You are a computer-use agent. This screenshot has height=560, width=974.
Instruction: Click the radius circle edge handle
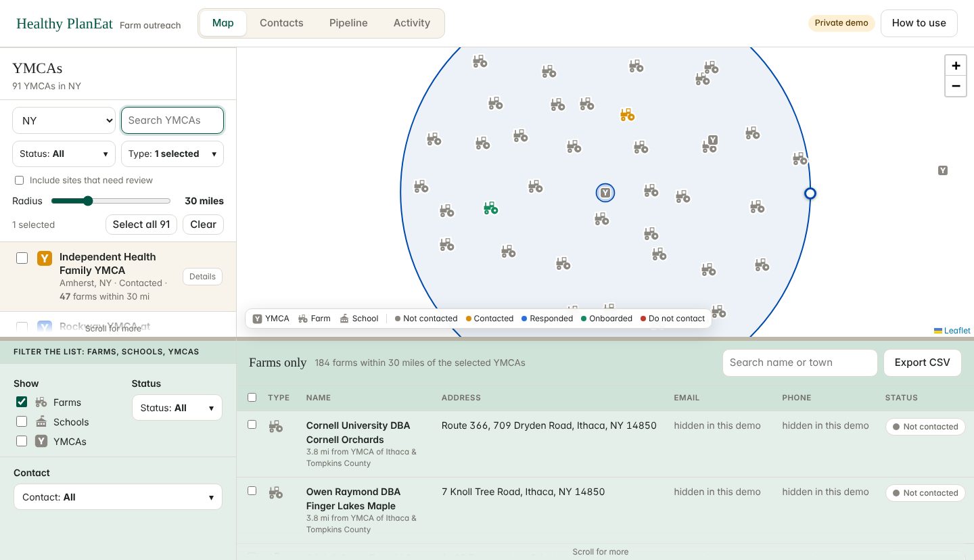click(x=810, y=193)
